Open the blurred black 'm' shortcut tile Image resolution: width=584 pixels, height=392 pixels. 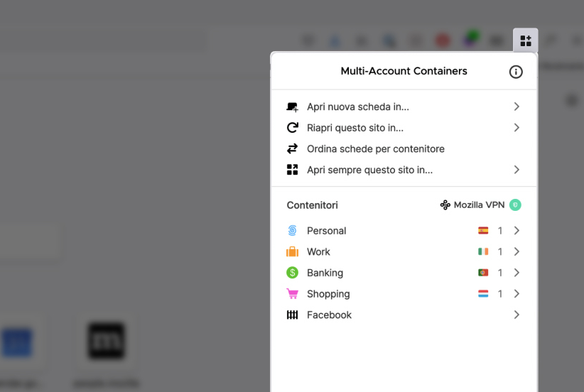coord(106,341)
